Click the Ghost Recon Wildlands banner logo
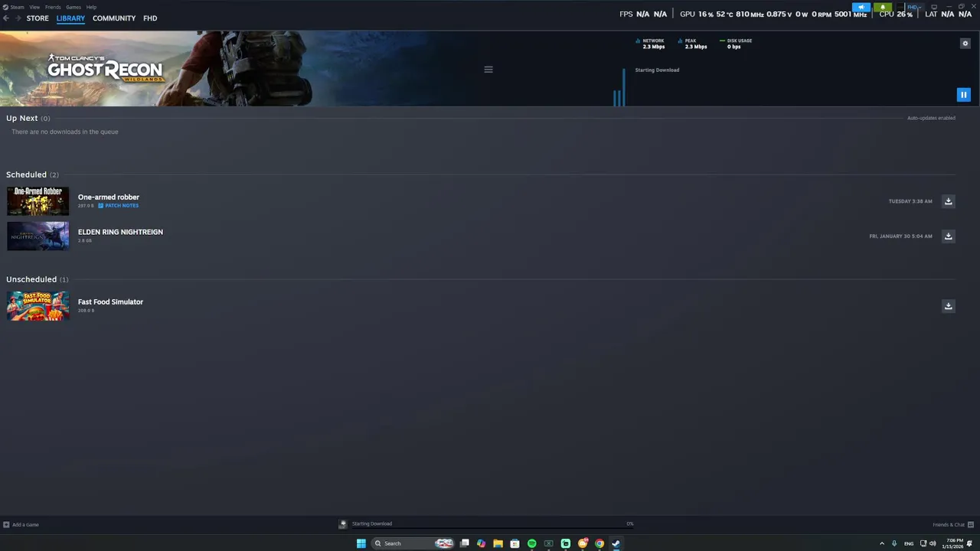Viewport: 980px width, 551px height. [x=106, y=68]
